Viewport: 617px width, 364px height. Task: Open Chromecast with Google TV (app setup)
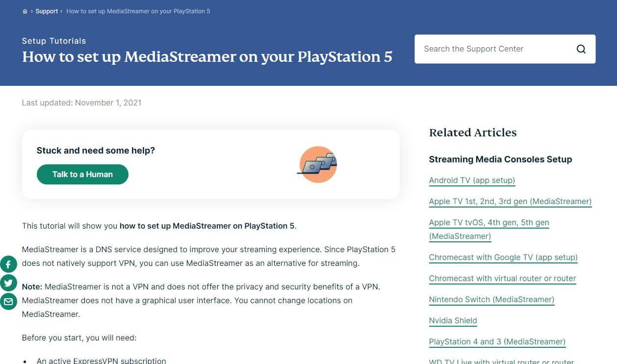click(503, 258)
